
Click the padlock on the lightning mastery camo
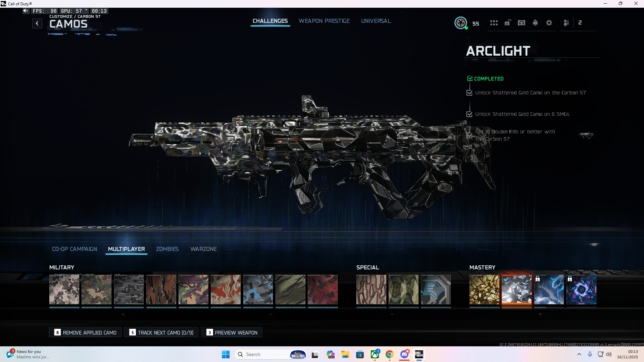[x=538, y=279]
